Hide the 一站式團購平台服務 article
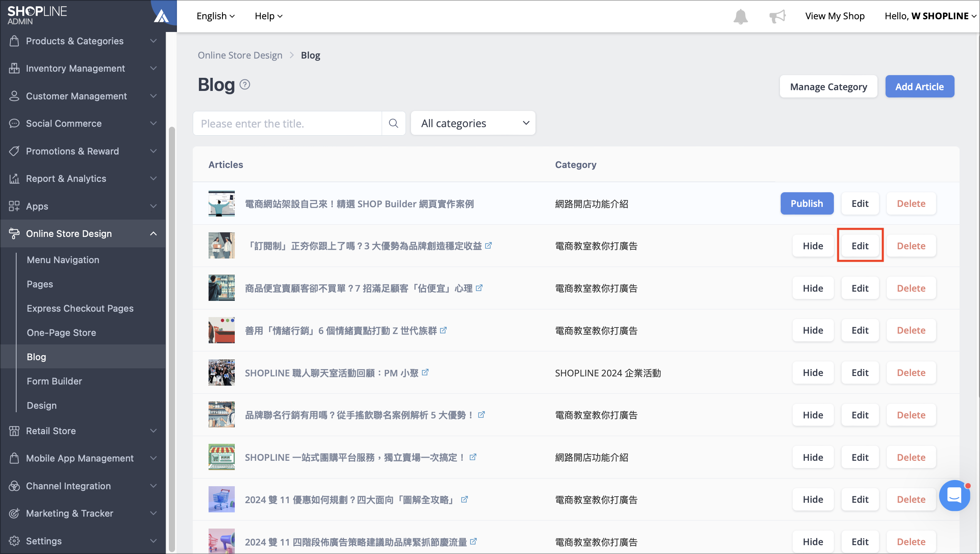Screen dimensions: 980x554 (x=813, y=457)
